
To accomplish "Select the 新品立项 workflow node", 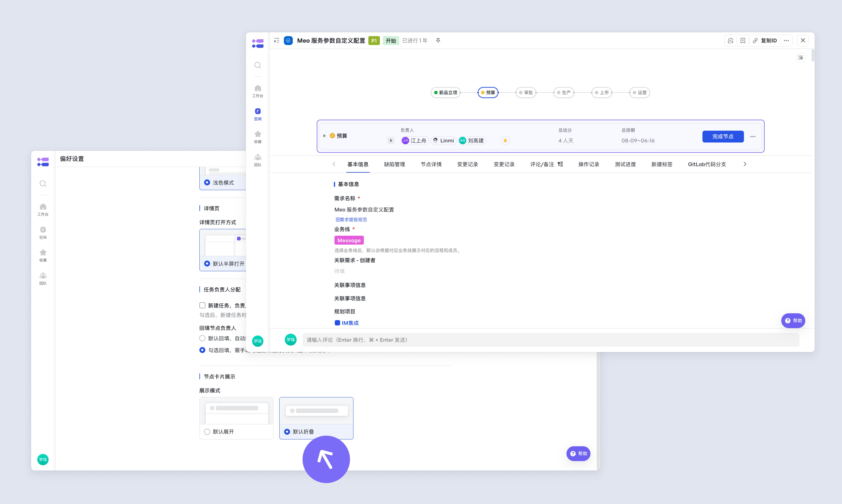I will (445, 92).
